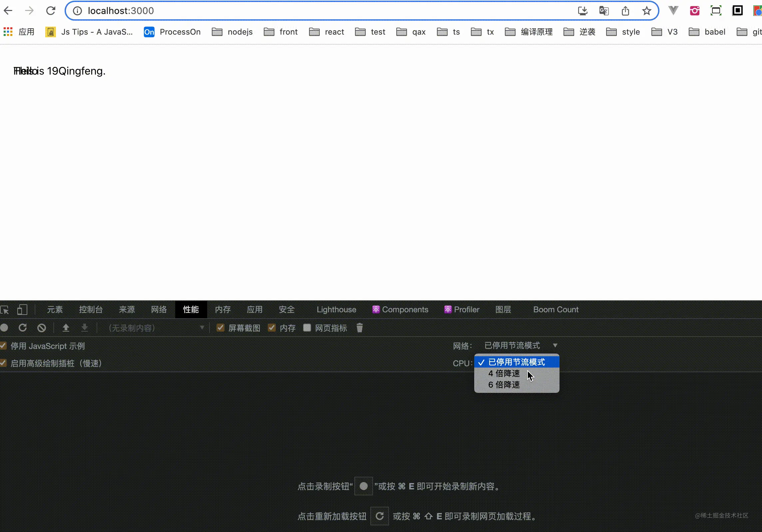
Task: Click the reload and record profile icon
Action: 23,328
